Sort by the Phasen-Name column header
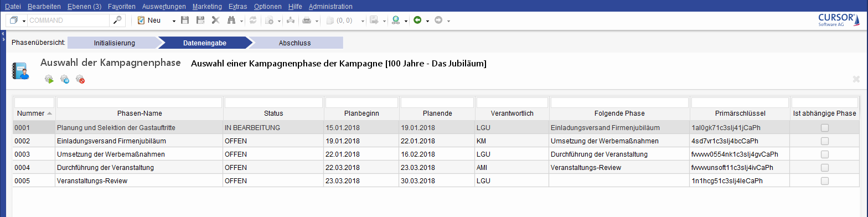Viewport: 868px width, 217px height. (139, 113)
